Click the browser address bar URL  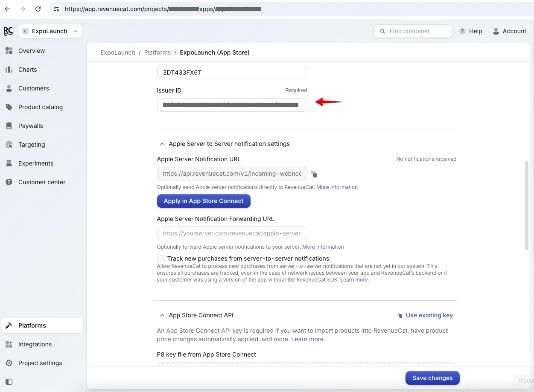163,9
